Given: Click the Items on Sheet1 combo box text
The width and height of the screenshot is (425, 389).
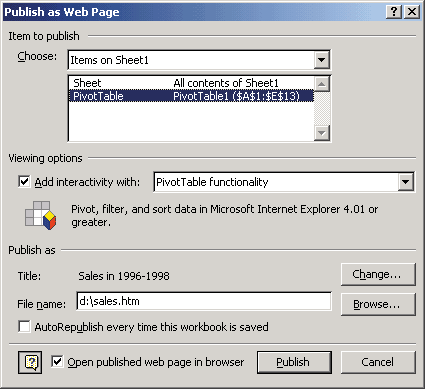Looking at the screenshot, I should pos(109,60).
